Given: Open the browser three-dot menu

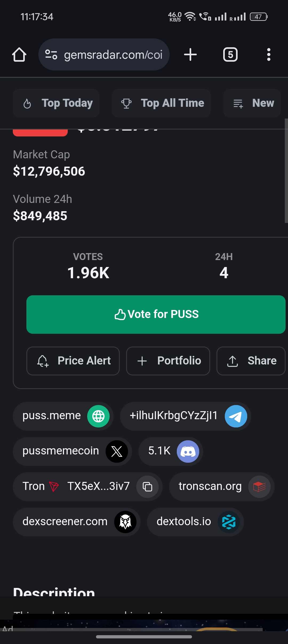Looking at the screenshot, I should 269,55.
